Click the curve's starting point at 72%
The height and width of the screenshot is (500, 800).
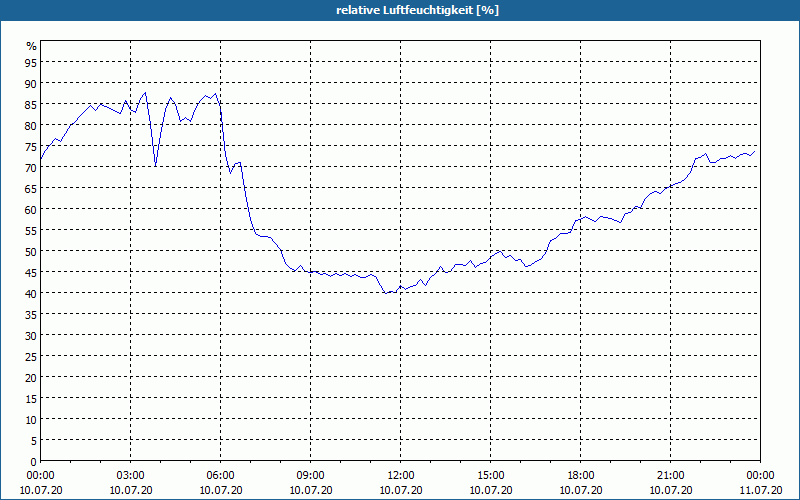point(41,159)
